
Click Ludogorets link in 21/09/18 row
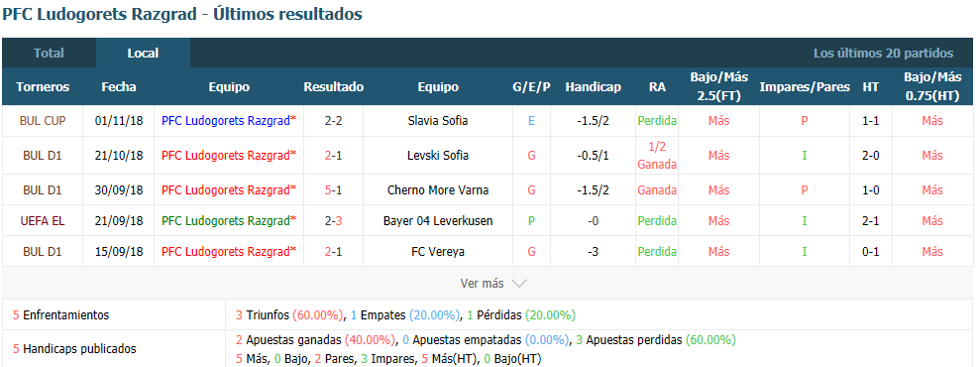[x=226, y=221]
